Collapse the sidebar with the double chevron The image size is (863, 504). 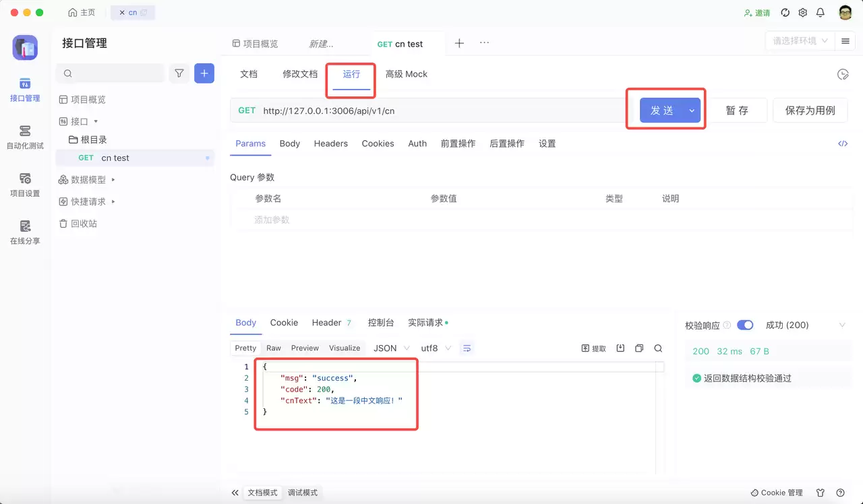click(x=235, y=493)
